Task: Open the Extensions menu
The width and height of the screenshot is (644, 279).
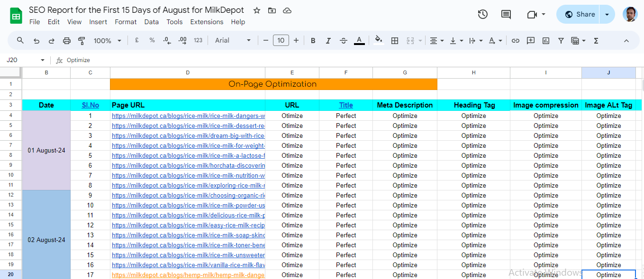Action: point(207,22)
